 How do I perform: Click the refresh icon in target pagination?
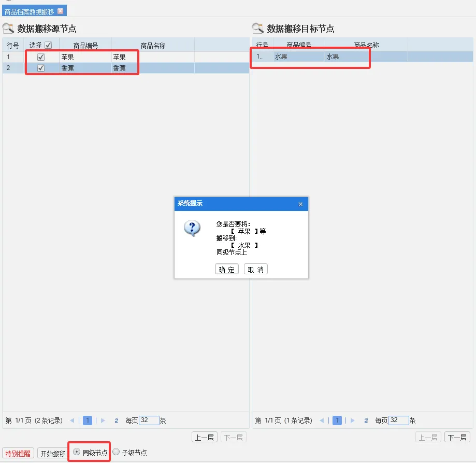click(366, 420)
